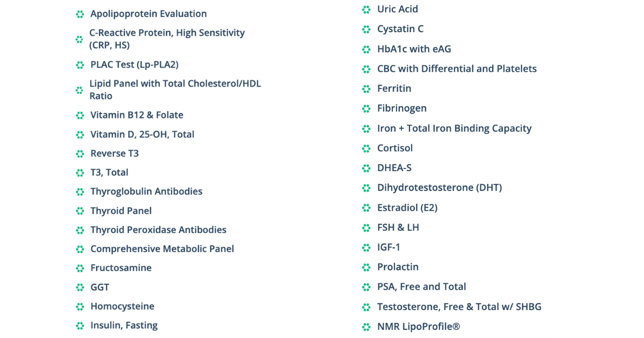The width and height of the screenshot is (644, 338).
Task: Click the bullet icon beside NMR LipoProfile
Action: 367,327
